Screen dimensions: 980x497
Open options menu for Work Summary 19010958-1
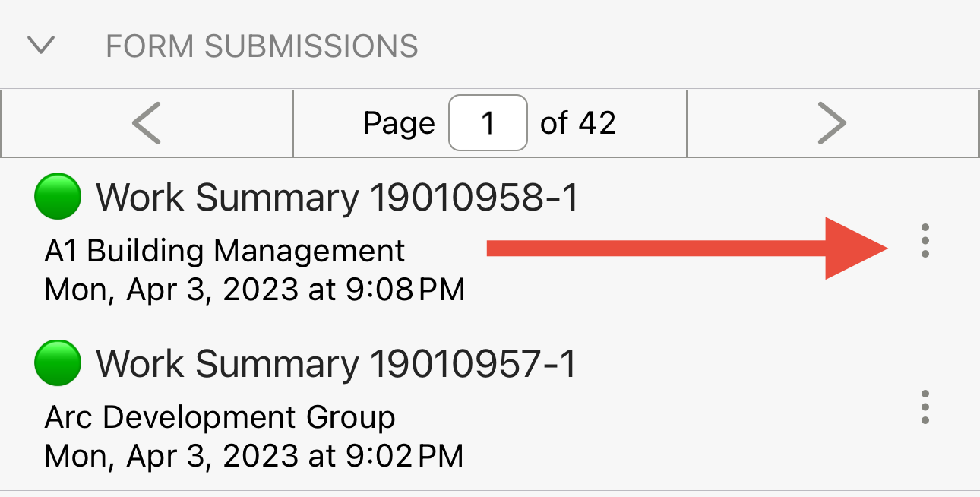(x=925, y=241)
